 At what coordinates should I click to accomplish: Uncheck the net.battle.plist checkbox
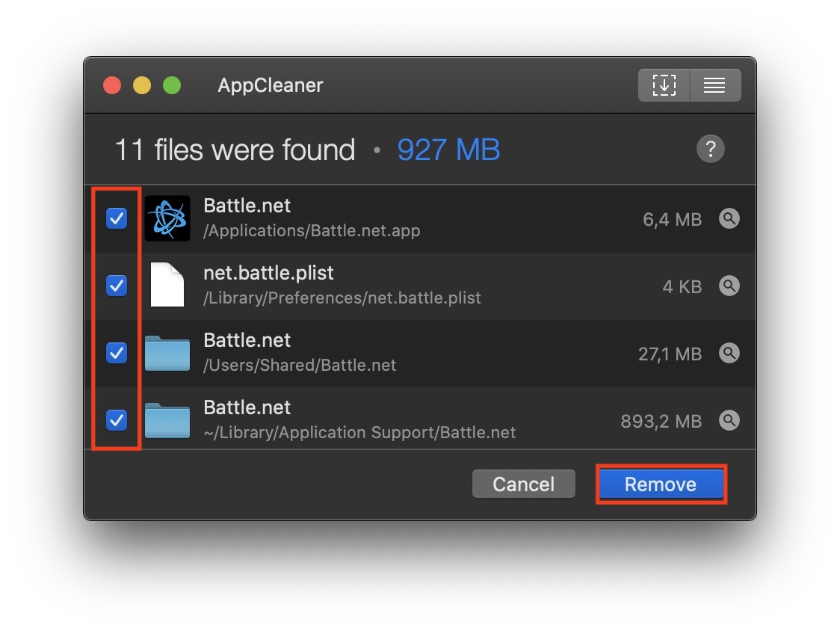click(117, 286)
